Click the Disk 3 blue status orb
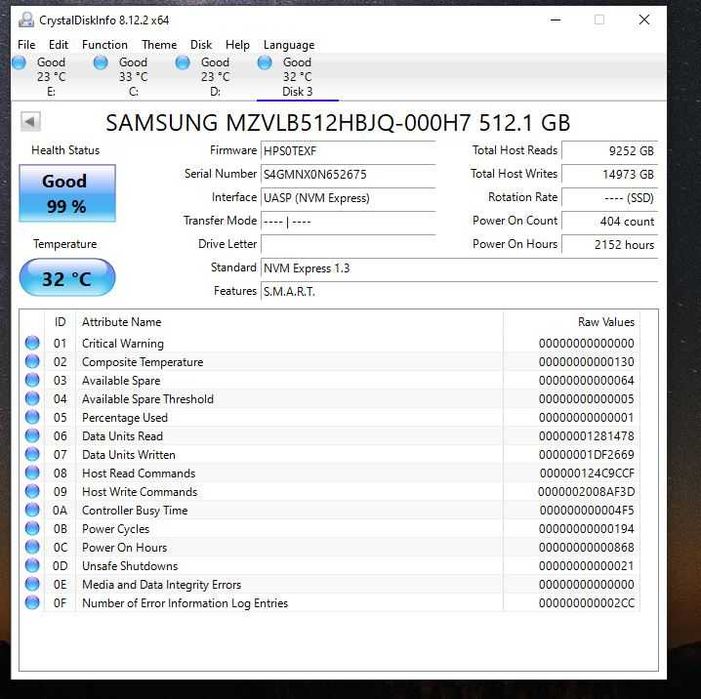Image resolution: width=701 pixels, height=699 pixels. point(265,63)
